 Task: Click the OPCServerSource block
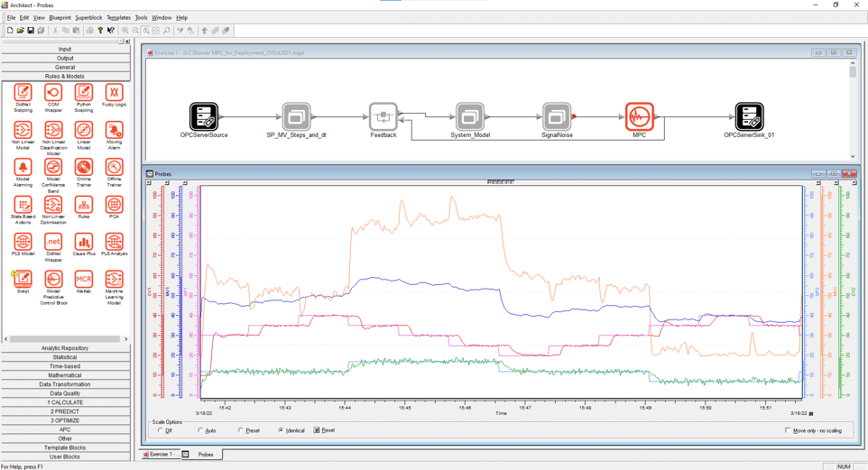click(203, 116)
